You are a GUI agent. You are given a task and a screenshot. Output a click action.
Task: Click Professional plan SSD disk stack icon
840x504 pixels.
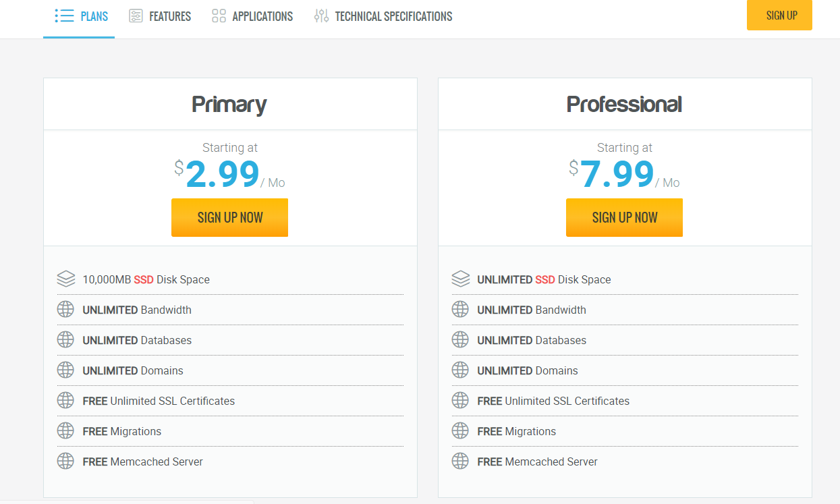click(460, 279)
